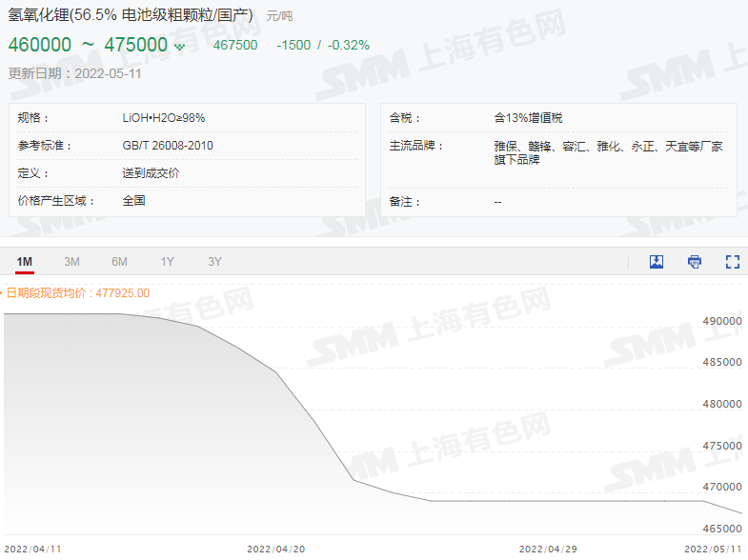This screenshot has width=748, height=560.
Task: Open the 3Y price history tab
Action: pyautogui.click(x=215, y=262)
